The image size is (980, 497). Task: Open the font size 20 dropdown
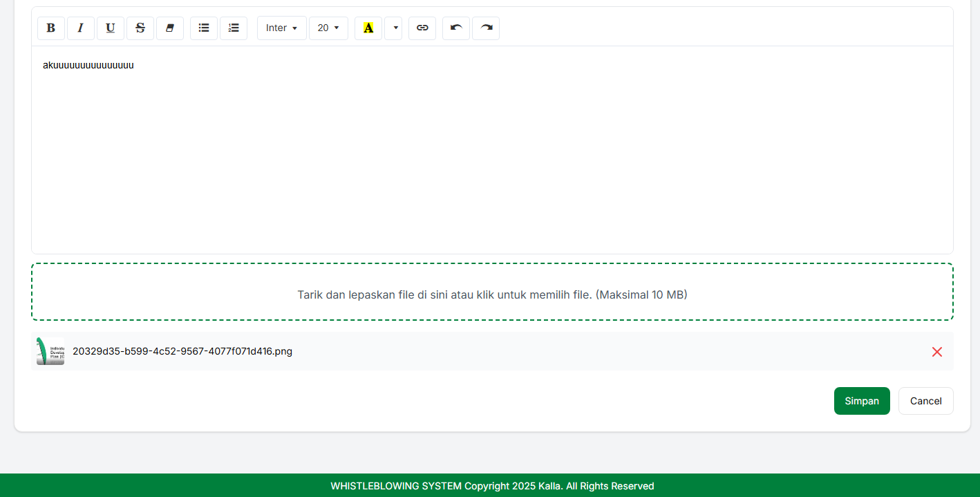click(328, 28)
